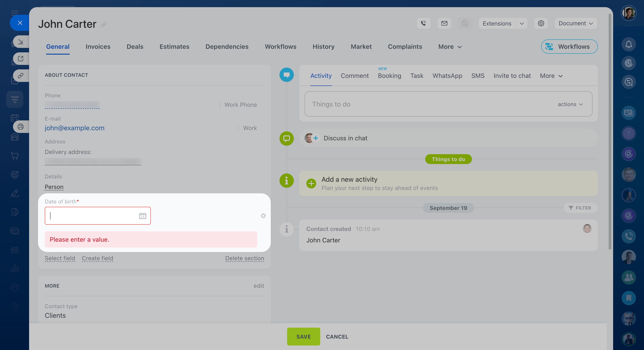Open the Document dropdown menu

[x=576, y=23]
